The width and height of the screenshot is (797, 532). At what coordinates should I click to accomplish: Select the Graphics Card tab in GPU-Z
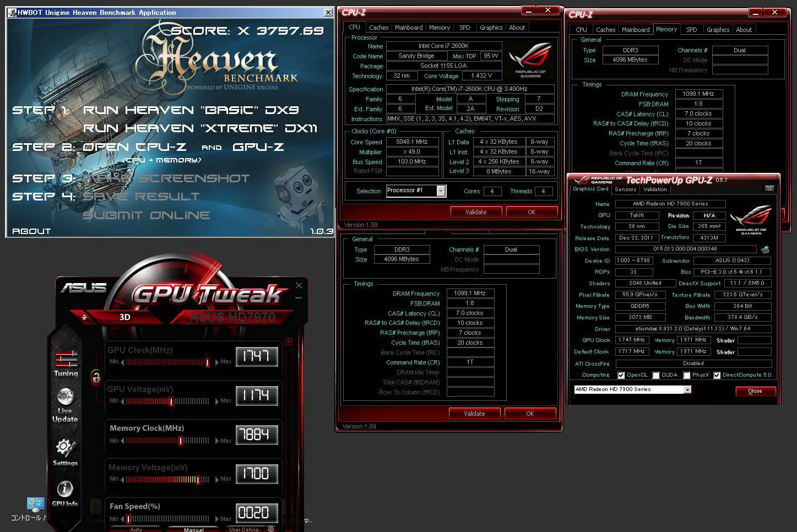(590, 189)
